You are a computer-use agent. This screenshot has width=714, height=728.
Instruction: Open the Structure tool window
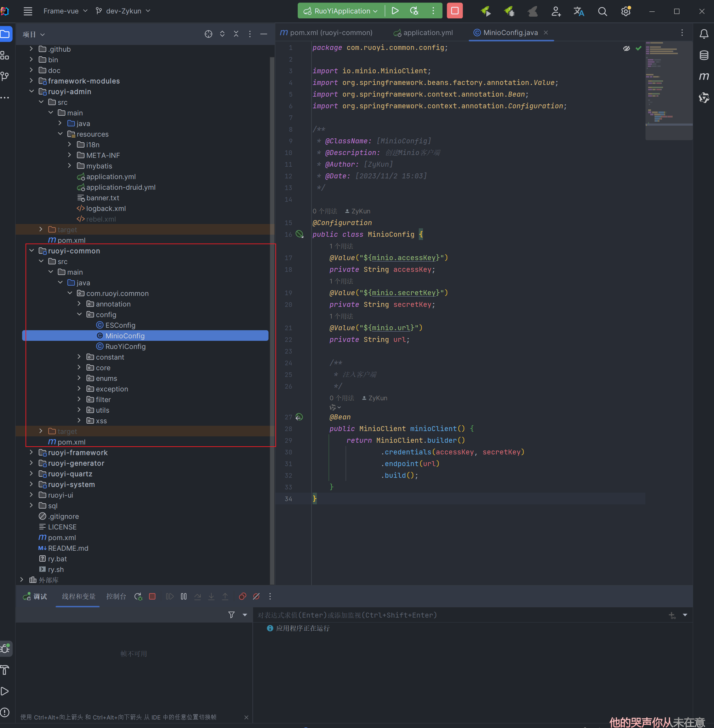5,56
